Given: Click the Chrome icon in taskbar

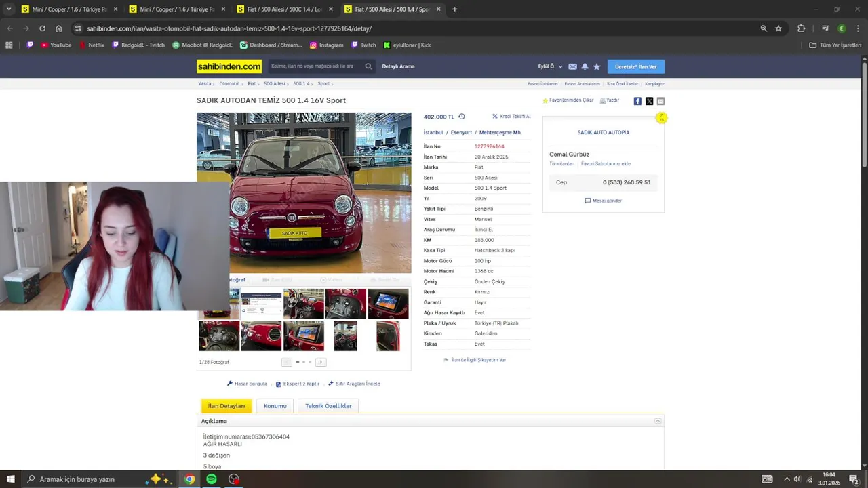Looking at the screenshot, I should click(189, 479).
